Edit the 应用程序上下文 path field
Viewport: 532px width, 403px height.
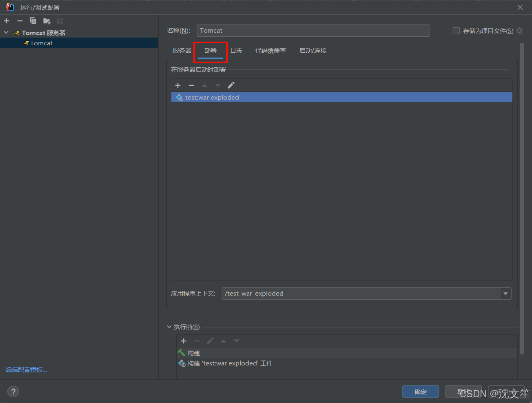[361, 294]
